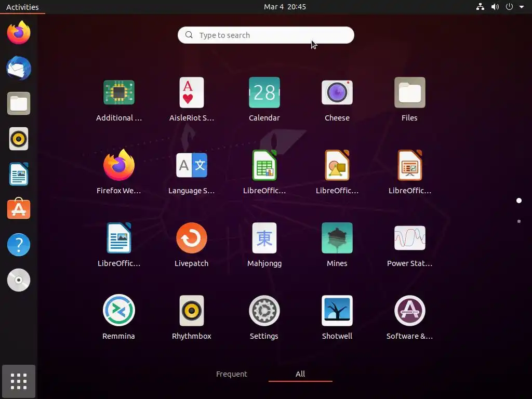This screenshot has width=532, height=399.
Task: Switch to the Frequent tab
Action: [231, 374]
